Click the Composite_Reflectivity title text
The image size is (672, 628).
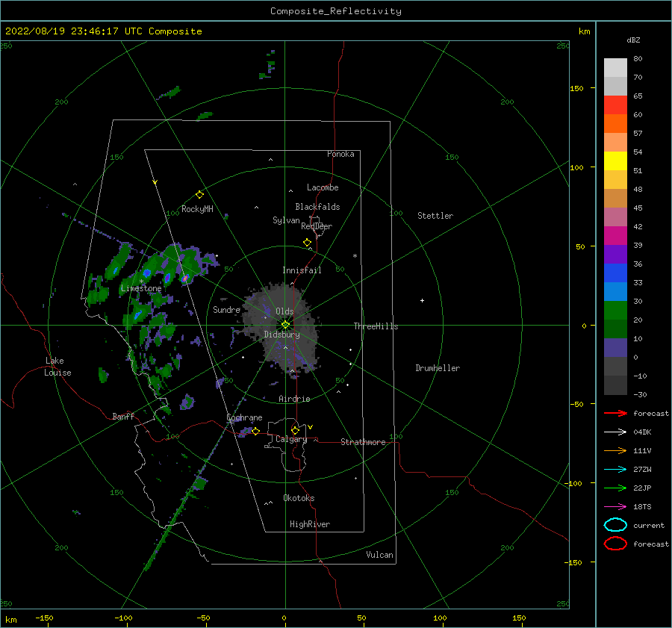pos(336,11)
